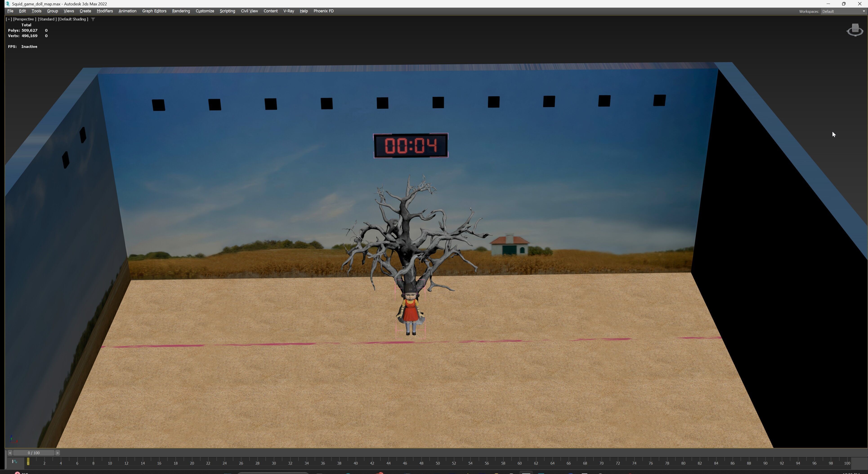Open the [Perspective] point-of-view menu
The height and width of the screenshot is (474, 868).
(x=24, y=19)
